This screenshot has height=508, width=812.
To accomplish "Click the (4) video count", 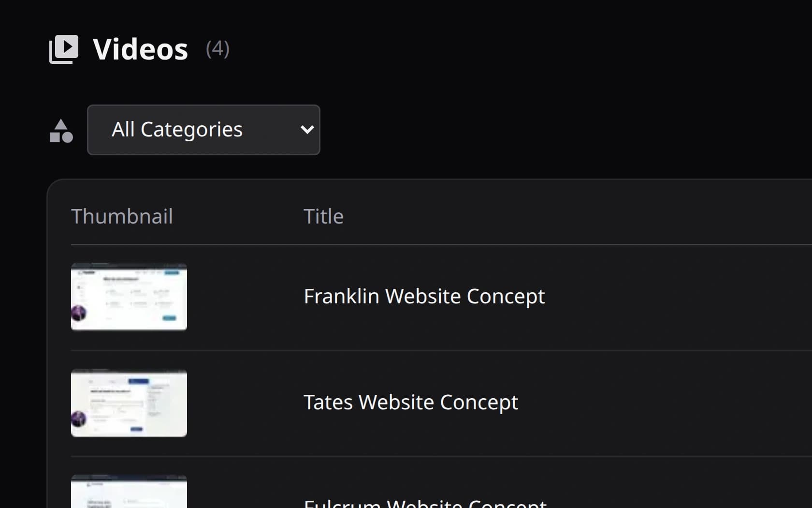I will tap(217, 49).
